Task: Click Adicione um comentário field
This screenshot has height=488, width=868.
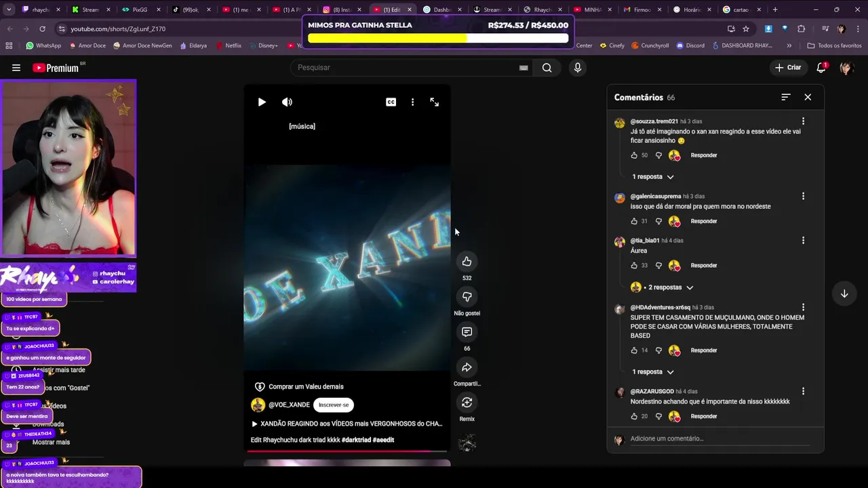Action: pyautogui.click(x=719, y=439)
